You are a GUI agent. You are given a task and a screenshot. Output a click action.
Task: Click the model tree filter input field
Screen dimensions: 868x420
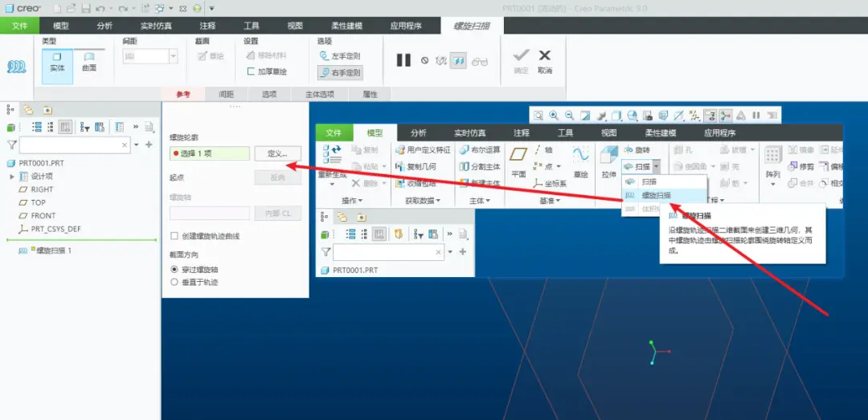75,145
